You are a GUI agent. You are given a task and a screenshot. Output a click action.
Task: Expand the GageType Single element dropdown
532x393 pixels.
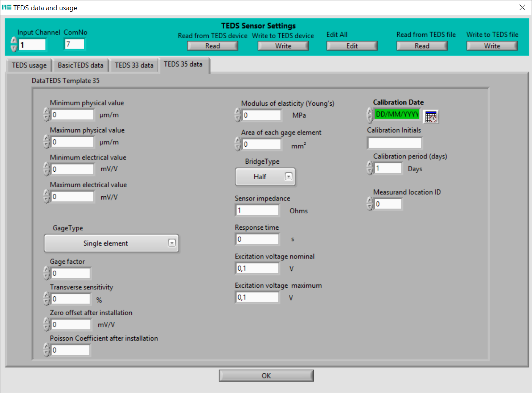(x=172, y=243)
